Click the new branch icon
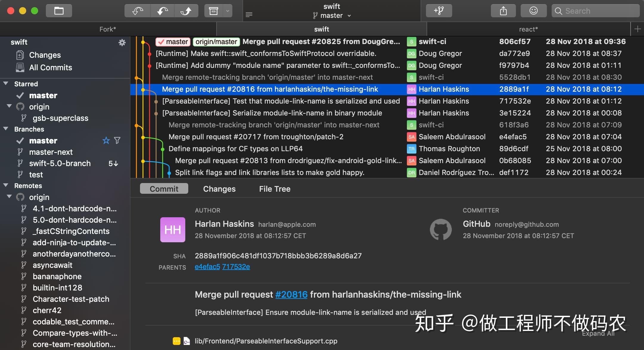Image resolution: width=644 pixels, height=350 pixels. tap(439, 11)
